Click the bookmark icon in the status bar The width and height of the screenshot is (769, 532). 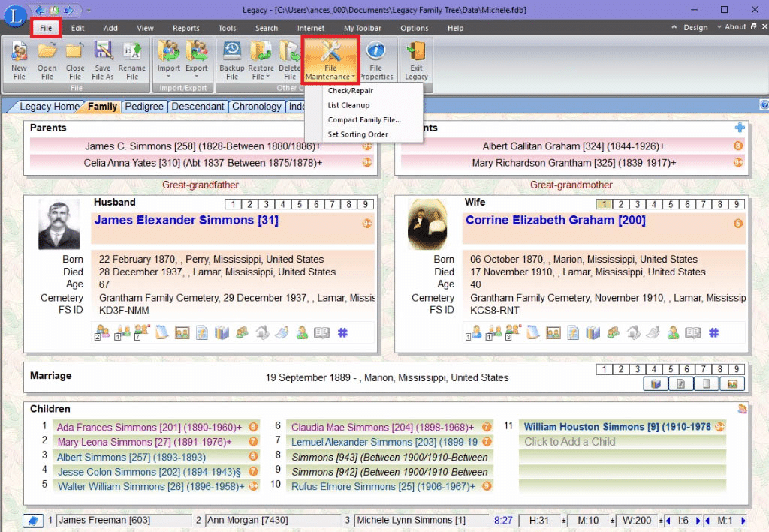[33, 521]
